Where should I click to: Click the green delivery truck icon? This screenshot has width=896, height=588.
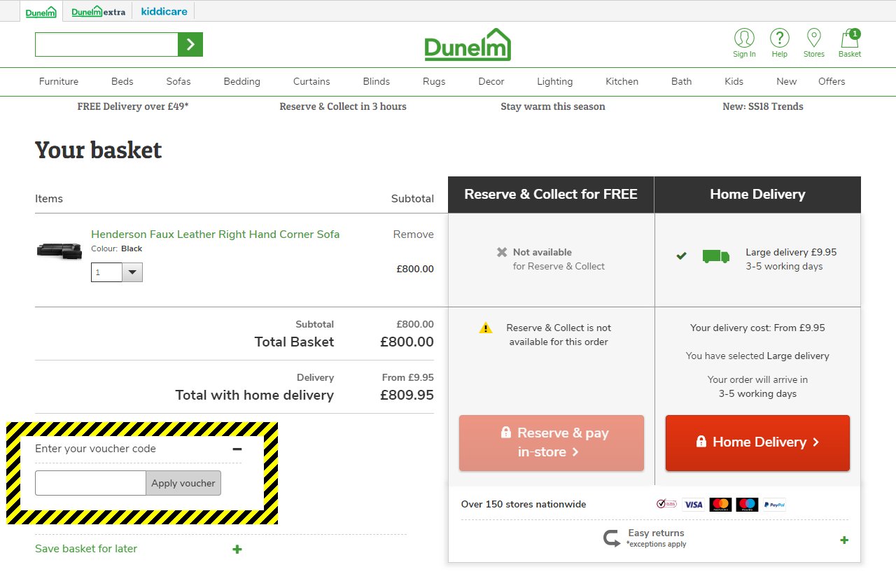[716, 257]
